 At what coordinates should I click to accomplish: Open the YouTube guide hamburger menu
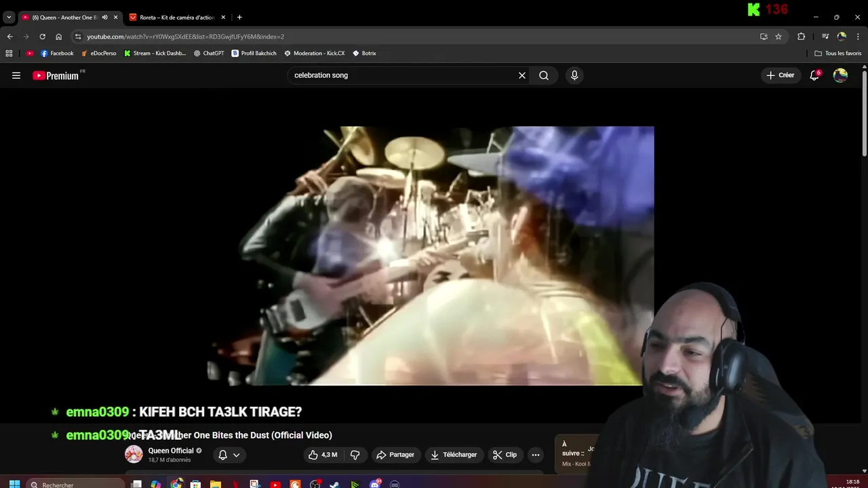click(16, 75)
